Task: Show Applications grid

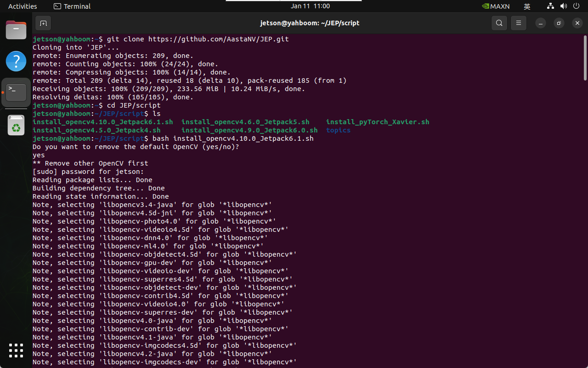Action: (x=16, y=351)
